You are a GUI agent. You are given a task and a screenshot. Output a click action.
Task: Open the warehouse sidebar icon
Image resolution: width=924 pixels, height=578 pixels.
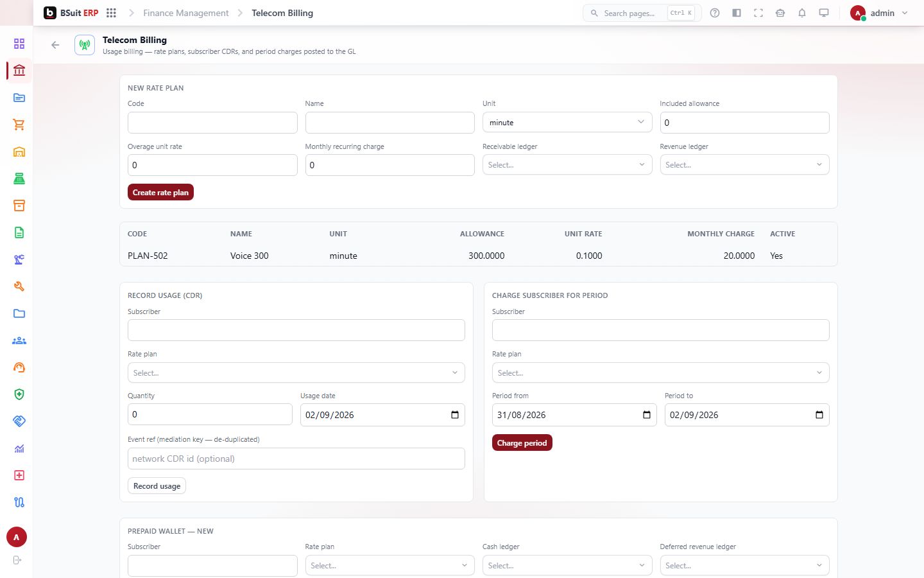click(19, 152)
